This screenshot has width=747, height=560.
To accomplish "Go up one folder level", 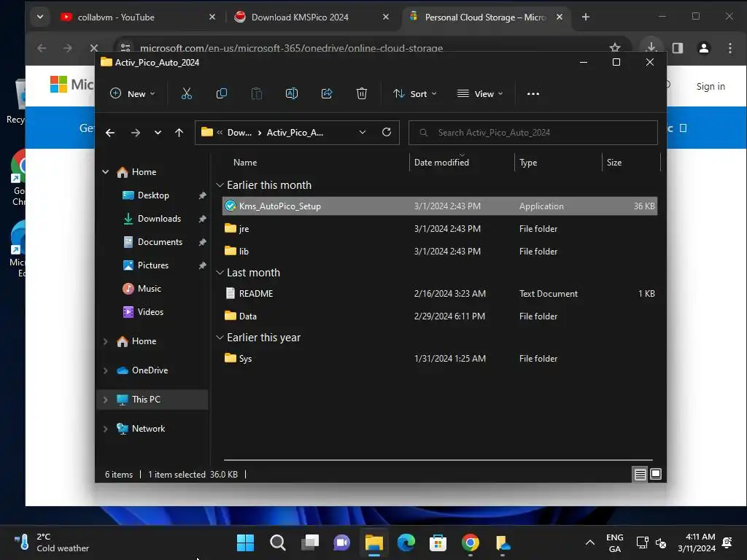I will [x=179, y=133].
